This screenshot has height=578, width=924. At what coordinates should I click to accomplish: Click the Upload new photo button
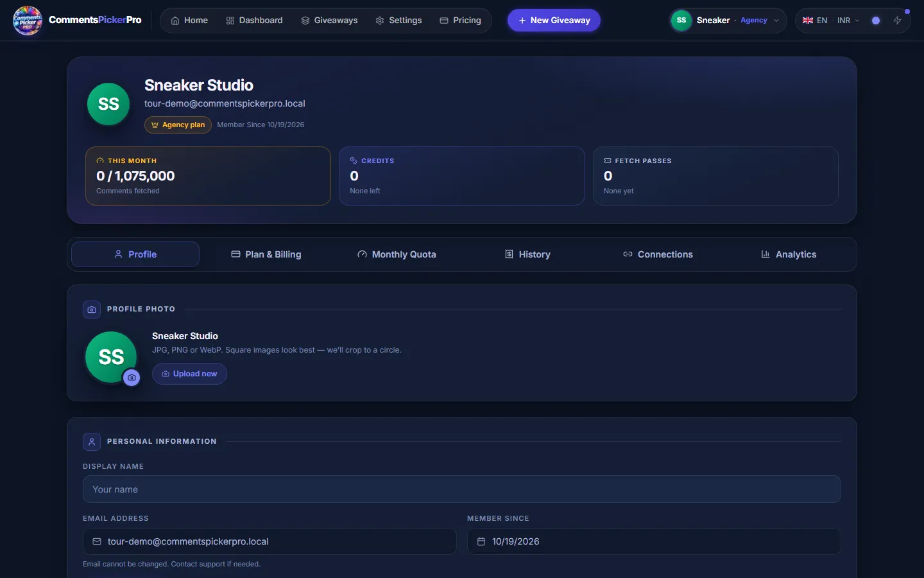[x=189, y=374]
